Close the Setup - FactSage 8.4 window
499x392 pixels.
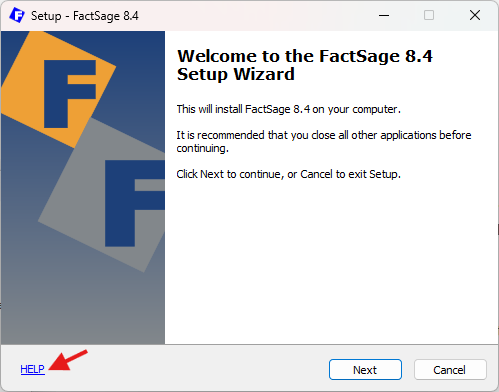coord(475,15)
